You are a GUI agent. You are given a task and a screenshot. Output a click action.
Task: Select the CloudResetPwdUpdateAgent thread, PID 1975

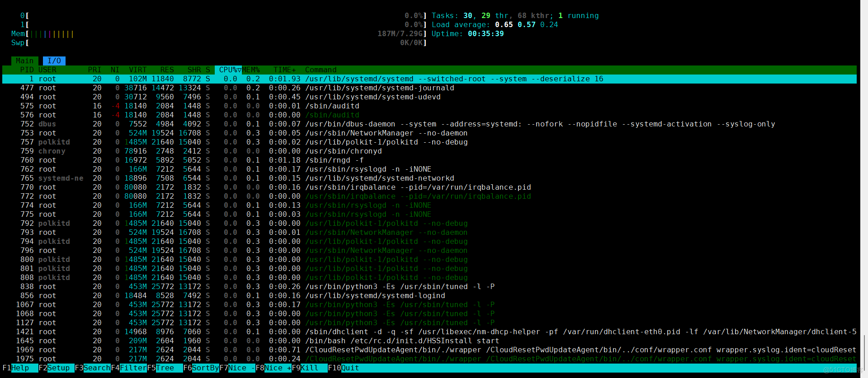429,359
